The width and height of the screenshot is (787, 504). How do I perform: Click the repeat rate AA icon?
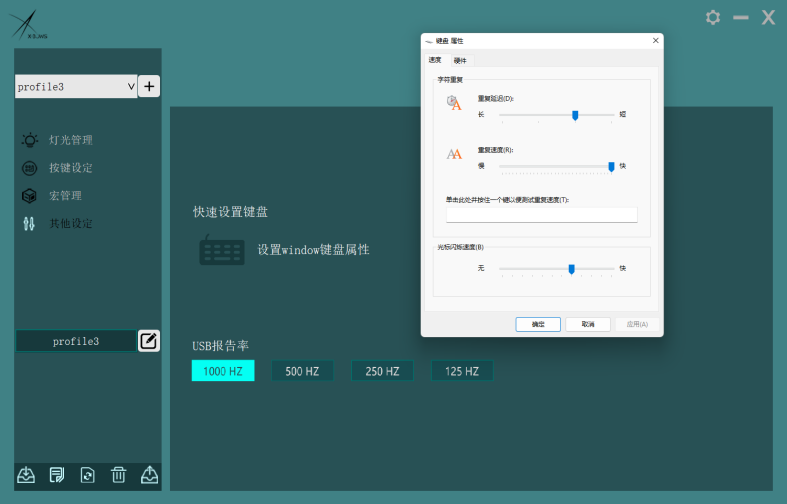[x=454, y=154]
